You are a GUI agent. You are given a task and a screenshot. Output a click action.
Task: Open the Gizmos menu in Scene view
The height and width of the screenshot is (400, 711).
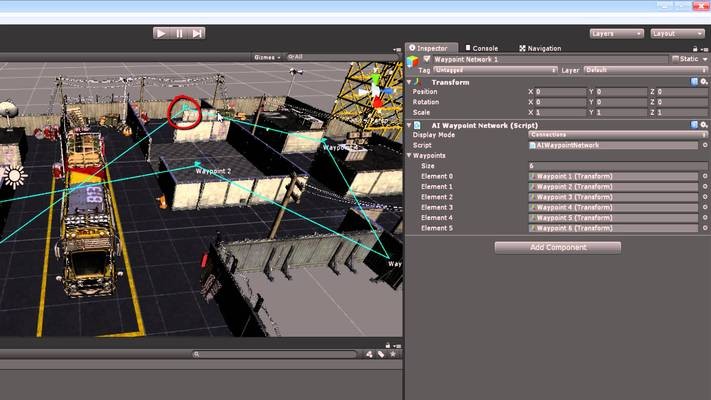coord(266,57)
